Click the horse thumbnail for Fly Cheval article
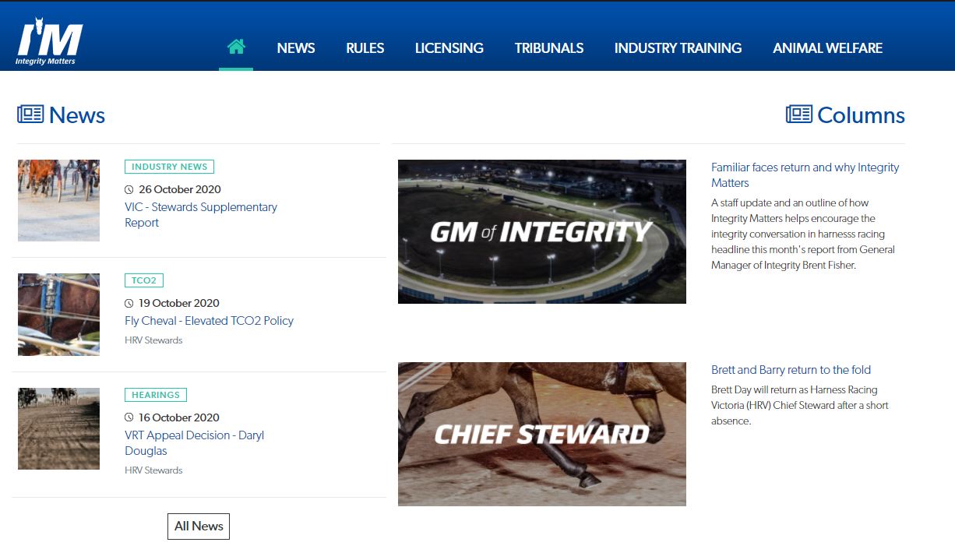Screen dimensions: 955x560 click(x=58, y=315)
